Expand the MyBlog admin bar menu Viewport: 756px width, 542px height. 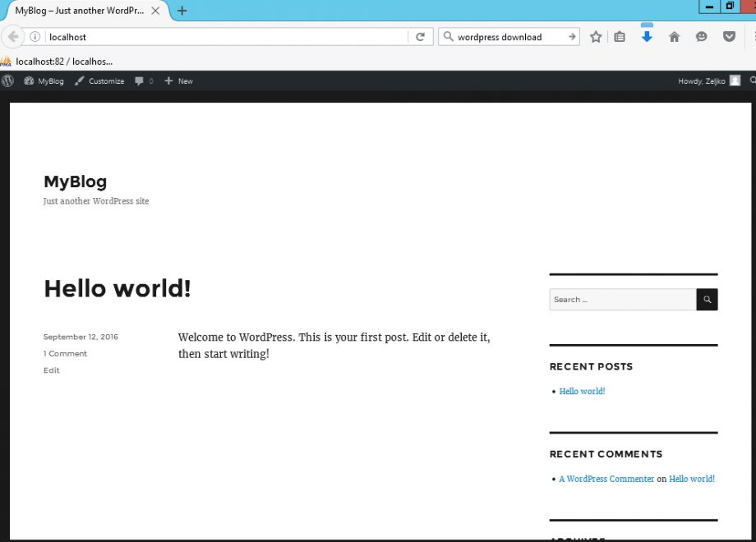coord(44,80)
